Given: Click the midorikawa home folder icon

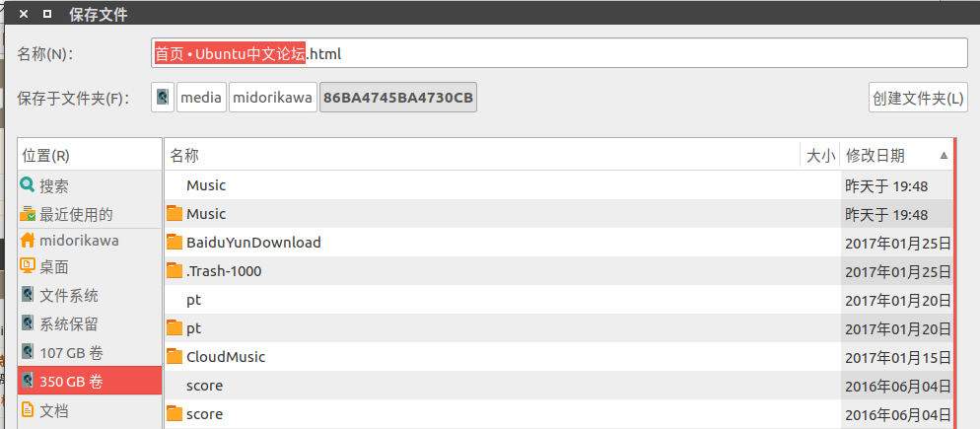Looking at the screenshot, I should pos(28,241).
